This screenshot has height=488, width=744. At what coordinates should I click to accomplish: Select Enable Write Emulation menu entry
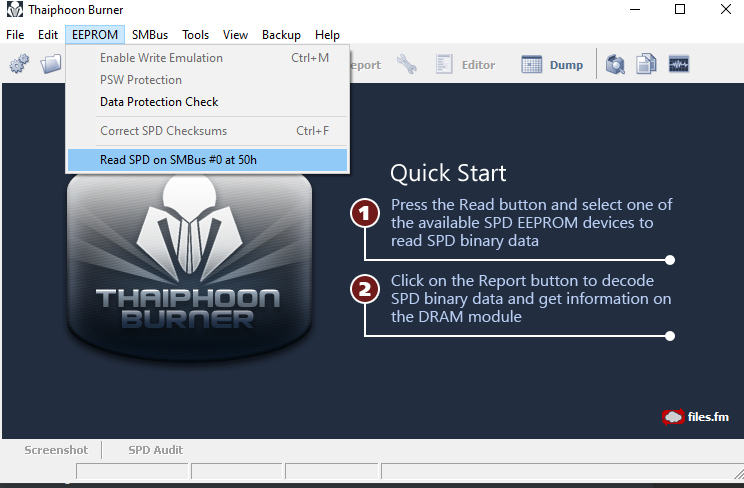coord(207,58)
